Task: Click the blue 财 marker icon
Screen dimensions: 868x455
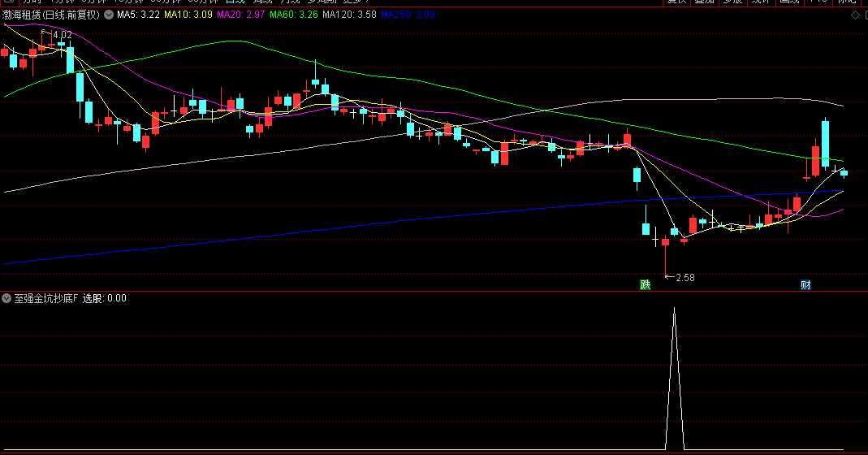Action: click(x=805, y=285)
